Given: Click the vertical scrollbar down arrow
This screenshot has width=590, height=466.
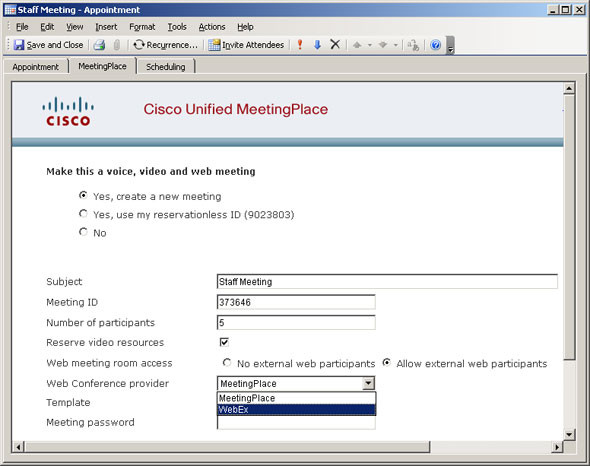Looking at the screenshot, I should tap(569, 434).
